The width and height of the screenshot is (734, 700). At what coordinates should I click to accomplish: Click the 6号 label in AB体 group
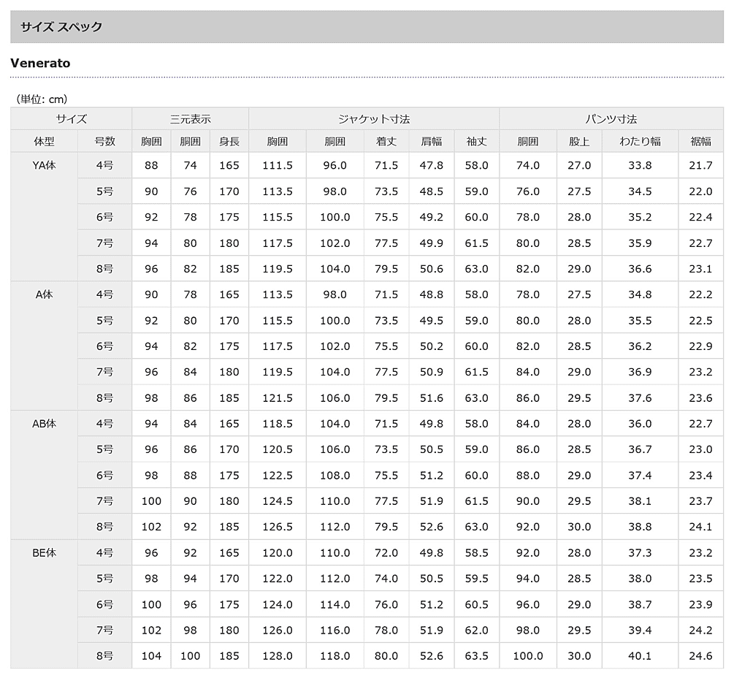105,475
